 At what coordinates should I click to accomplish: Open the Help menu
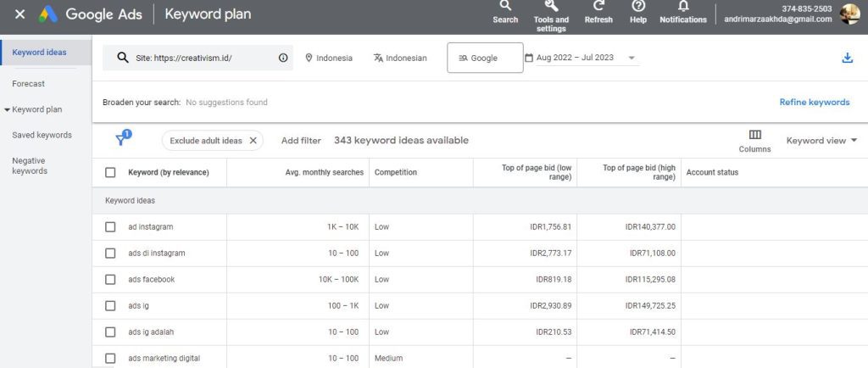[638, 12]
